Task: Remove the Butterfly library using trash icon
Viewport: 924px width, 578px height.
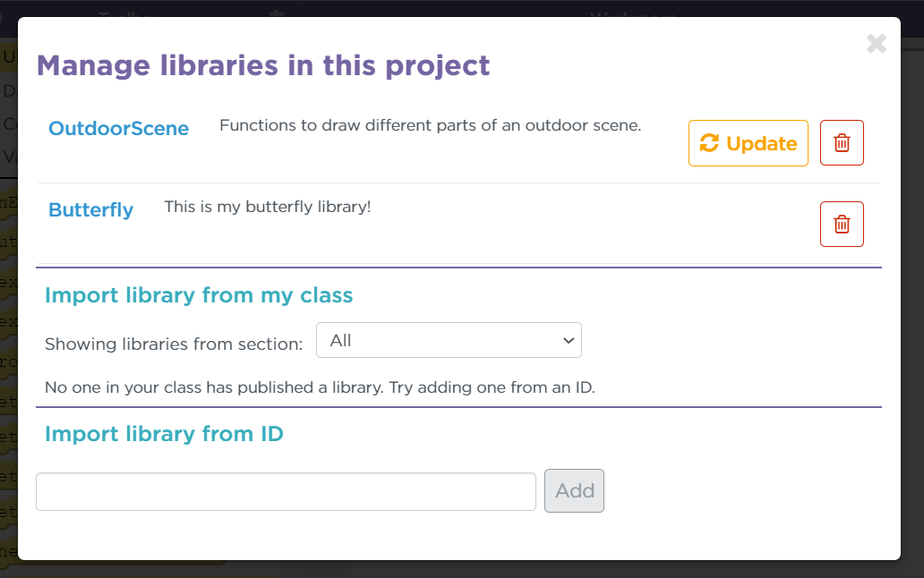Action: (842, 225)
